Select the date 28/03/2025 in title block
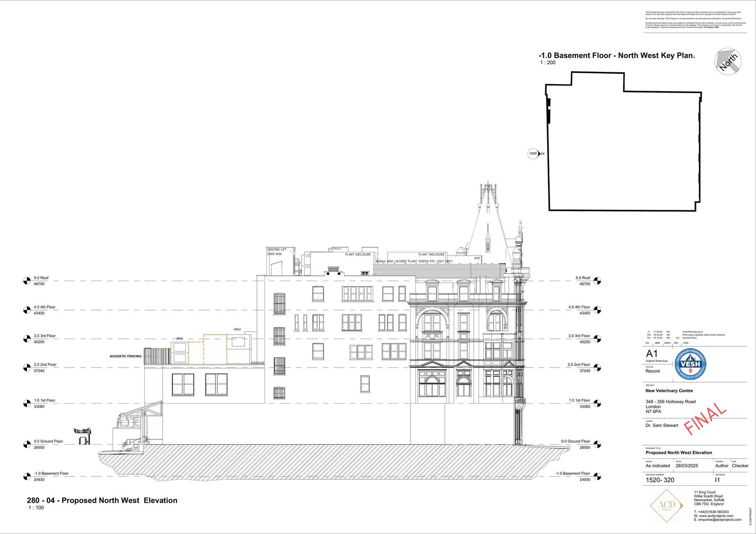This screenshot has width=756, height=534. [687, 466]
